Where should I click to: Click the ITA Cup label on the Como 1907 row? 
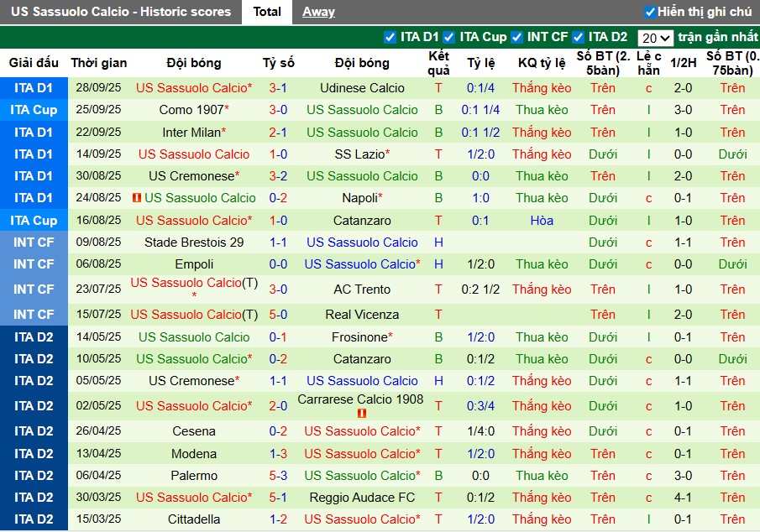coord(34,110)
